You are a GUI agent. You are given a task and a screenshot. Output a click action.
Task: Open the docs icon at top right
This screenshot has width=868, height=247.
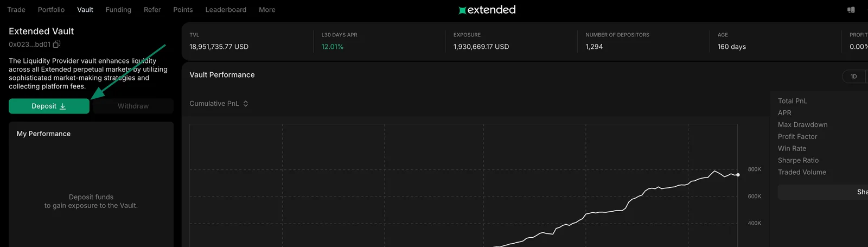point(851,10)
